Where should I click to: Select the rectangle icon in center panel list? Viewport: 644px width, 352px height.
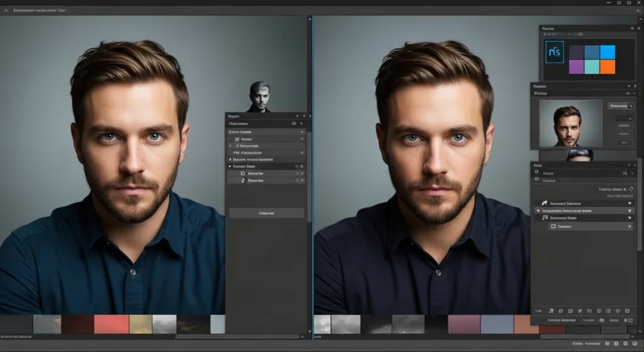[x=243, y=173]
